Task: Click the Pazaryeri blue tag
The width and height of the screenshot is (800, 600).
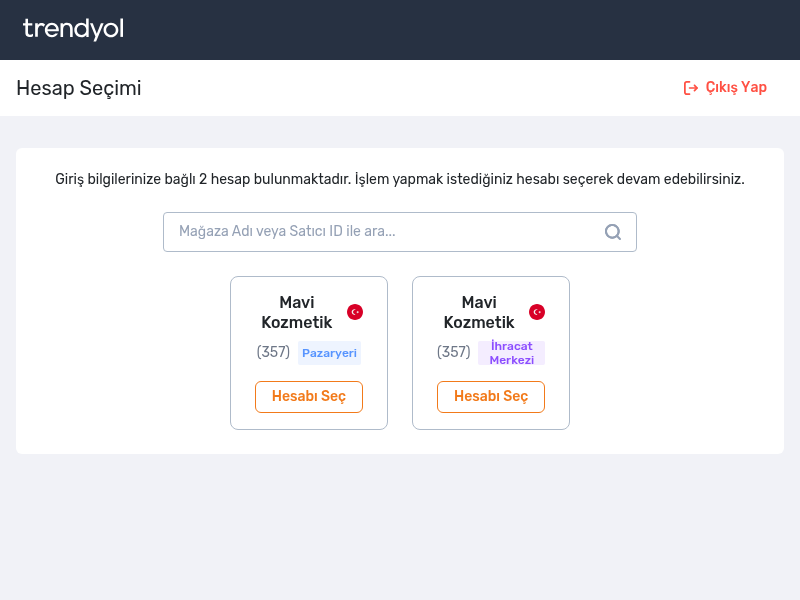Action: point(329,353)
